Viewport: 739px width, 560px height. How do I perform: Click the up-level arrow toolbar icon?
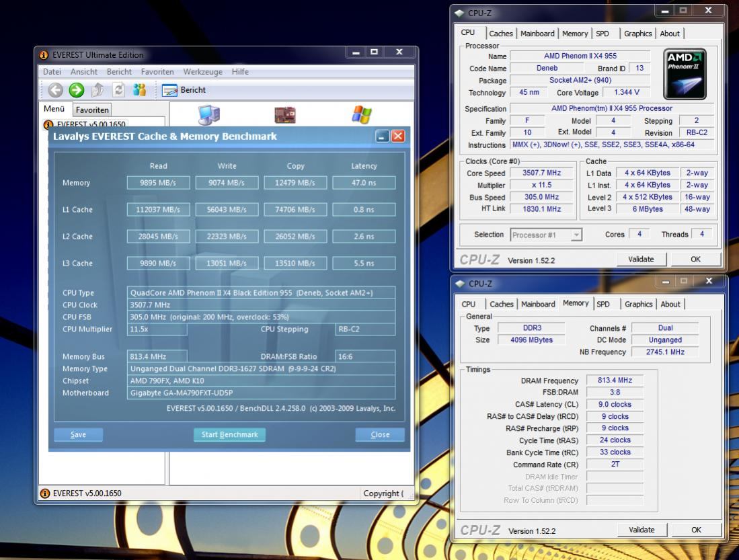coord(98,89)
